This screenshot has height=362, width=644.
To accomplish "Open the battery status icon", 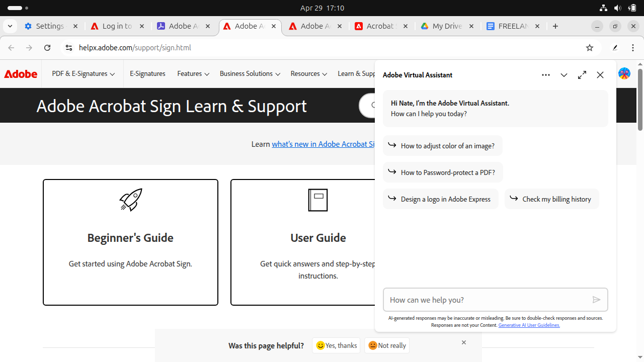I will tap(632, 8).
